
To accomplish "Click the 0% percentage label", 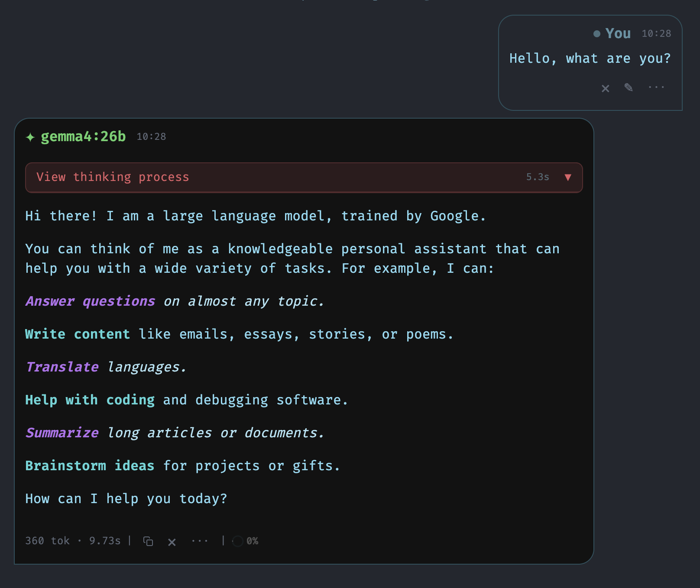I will (x=252, y=541).
